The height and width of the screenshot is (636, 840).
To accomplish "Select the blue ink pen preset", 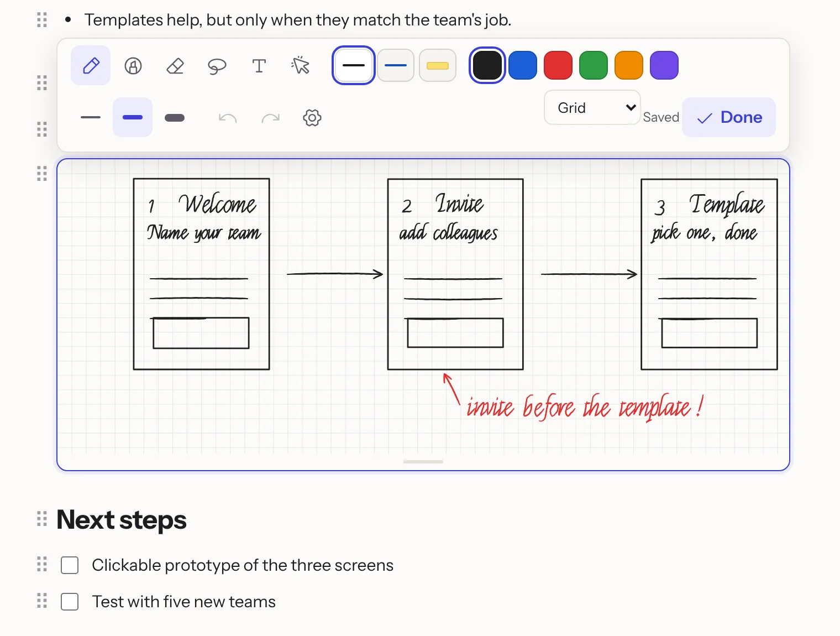I will click(x=396, y=65).
